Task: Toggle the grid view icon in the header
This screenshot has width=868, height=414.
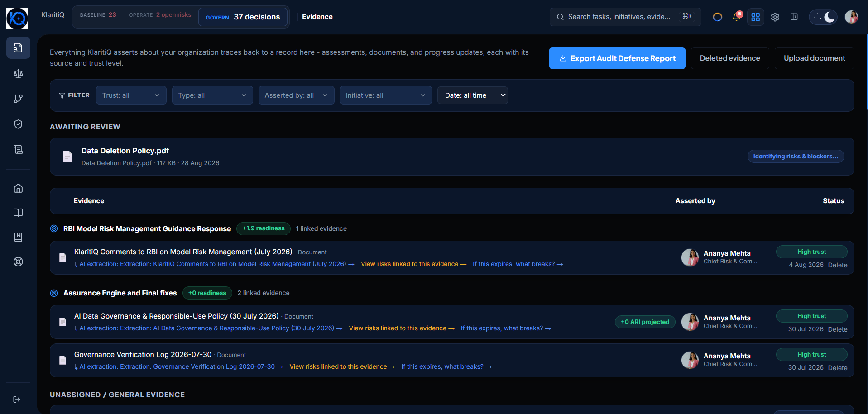Action: coord(756,17)
